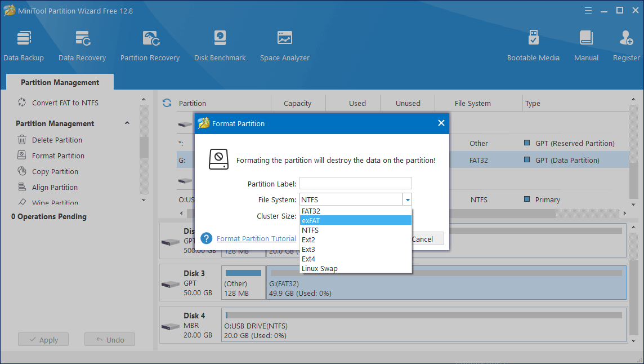Open Space Analyzer
Image resolution: width=644 pixels, height=364 pixels.
[284, 46]
